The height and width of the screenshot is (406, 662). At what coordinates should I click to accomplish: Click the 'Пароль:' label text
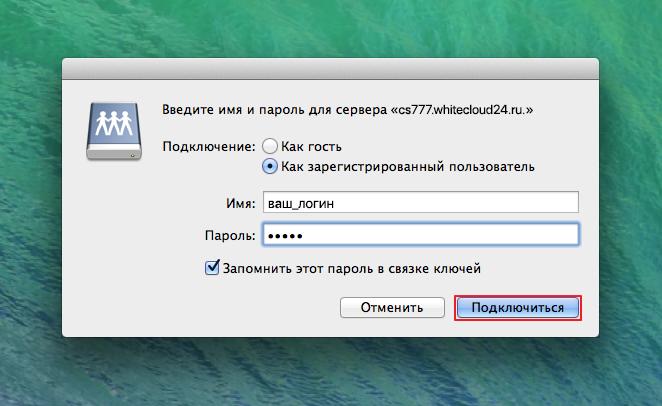tap(230, 235)
